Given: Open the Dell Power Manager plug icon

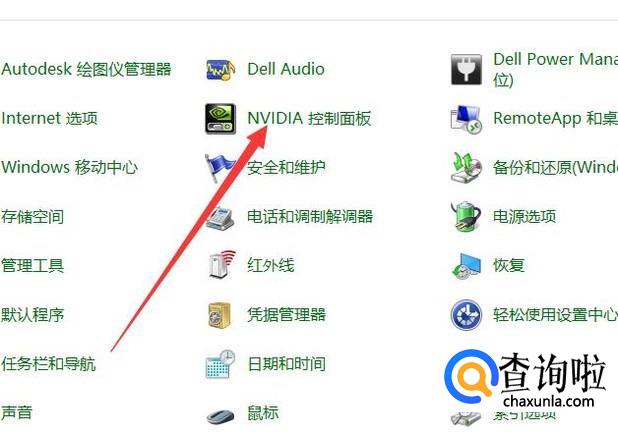Looking at the screenshot, I should (466, 70).
